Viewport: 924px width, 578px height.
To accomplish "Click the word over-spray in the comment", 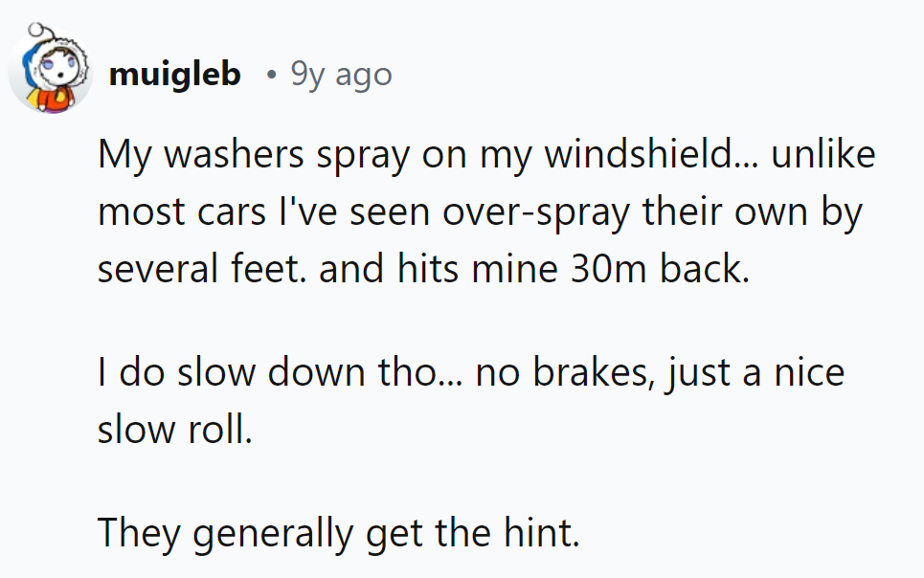I will coord(536,212).
